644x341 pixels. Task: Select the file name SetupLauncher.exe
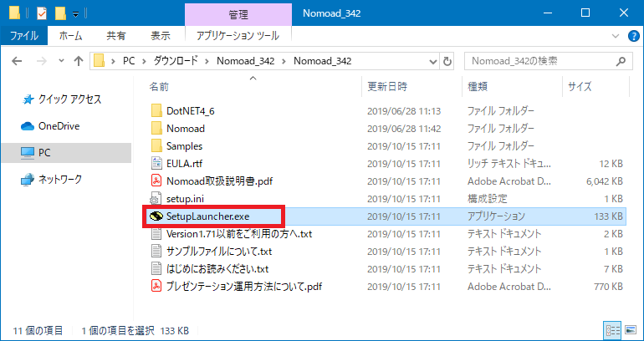pos(207,216)
